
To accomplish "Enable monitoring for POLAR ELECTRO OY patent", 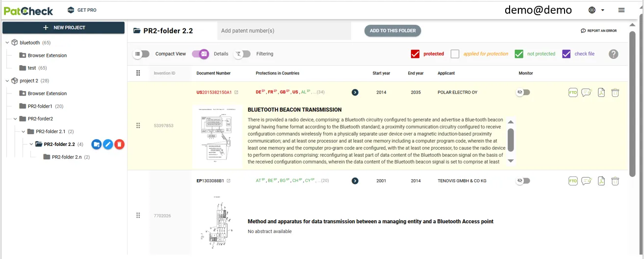I will [523, 92].
